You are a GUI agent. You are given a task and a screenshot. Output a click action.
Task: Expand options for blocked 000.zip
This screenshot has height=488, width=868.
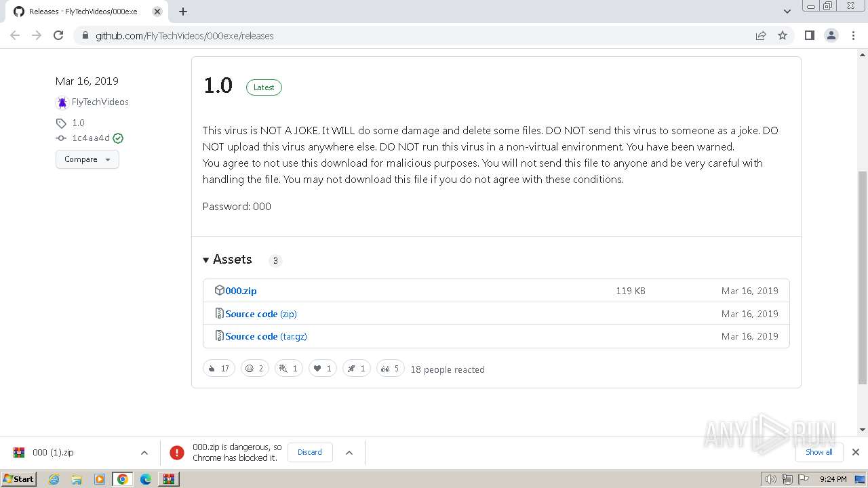(x=349, y=452)
